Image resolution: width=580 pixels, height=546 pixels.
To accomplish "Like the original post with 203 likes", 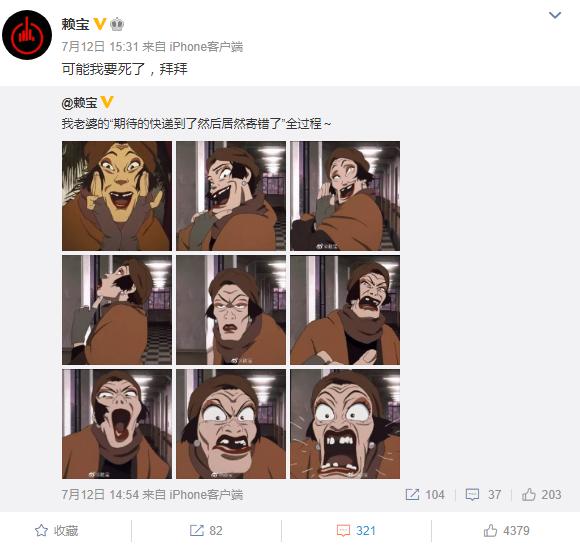I will [x=542, y=495].
